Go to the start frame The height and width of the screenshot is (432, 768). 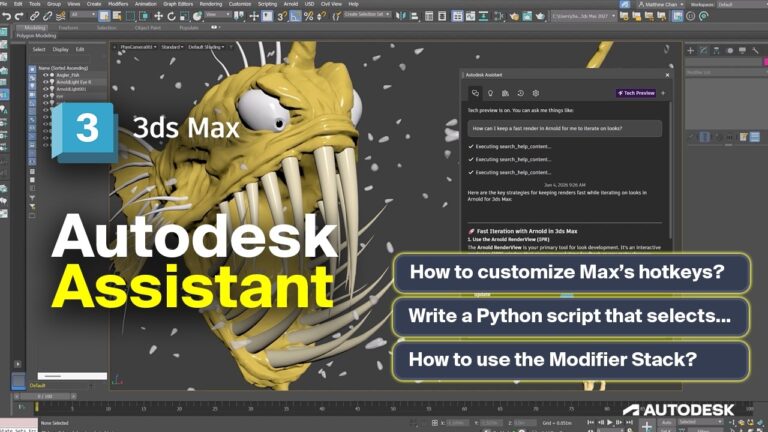point(591,422)
